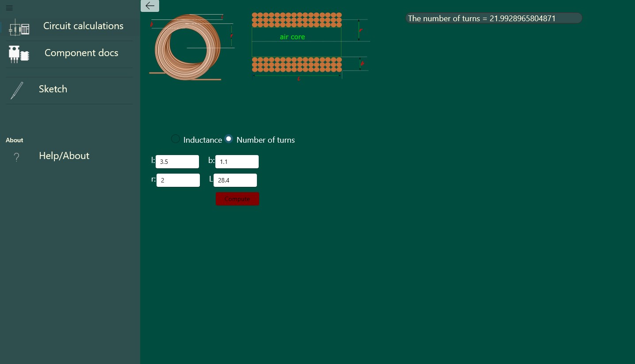
Task: Click the calculator icon beside Circuit calculations
Action: [19, 27]
